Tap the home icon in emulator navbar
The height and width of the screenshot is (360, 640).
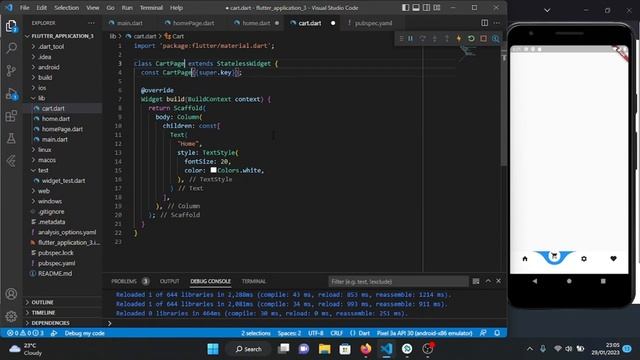point(525,258)
